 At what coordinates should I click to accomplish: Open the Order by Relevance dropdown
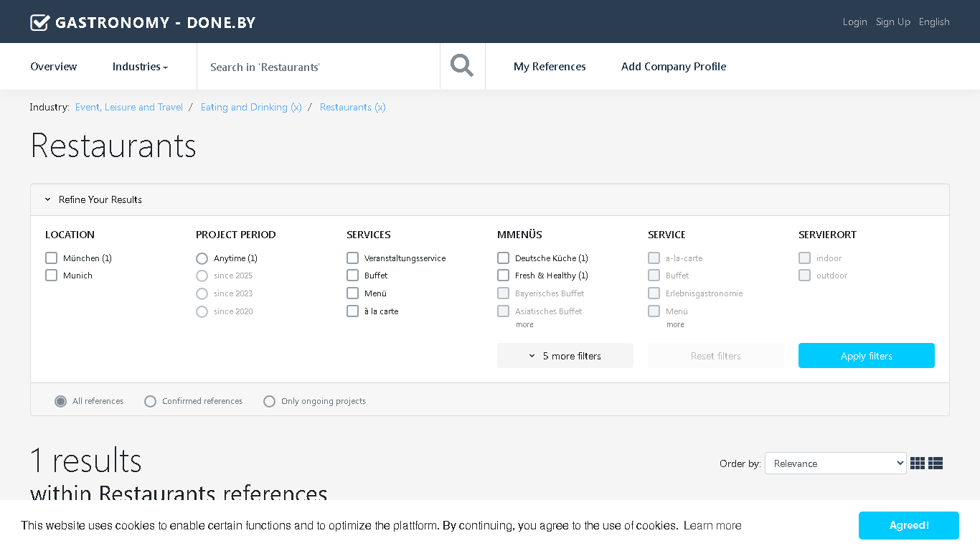[x=836, y=463]
